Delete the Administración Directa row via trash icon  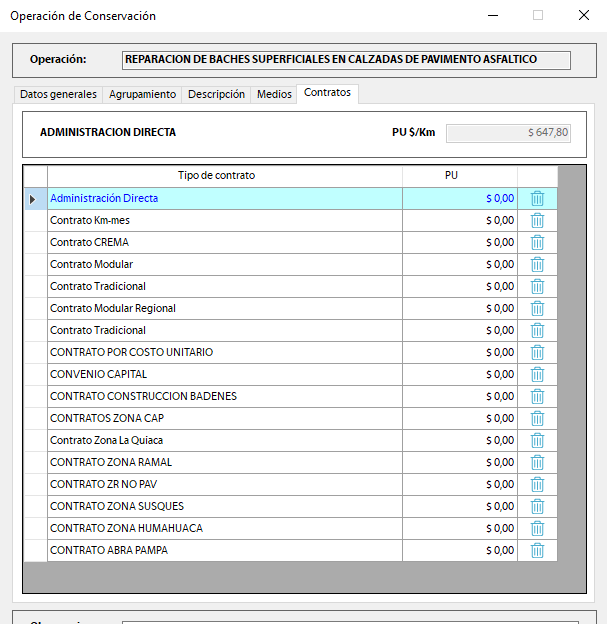point(537,198)
